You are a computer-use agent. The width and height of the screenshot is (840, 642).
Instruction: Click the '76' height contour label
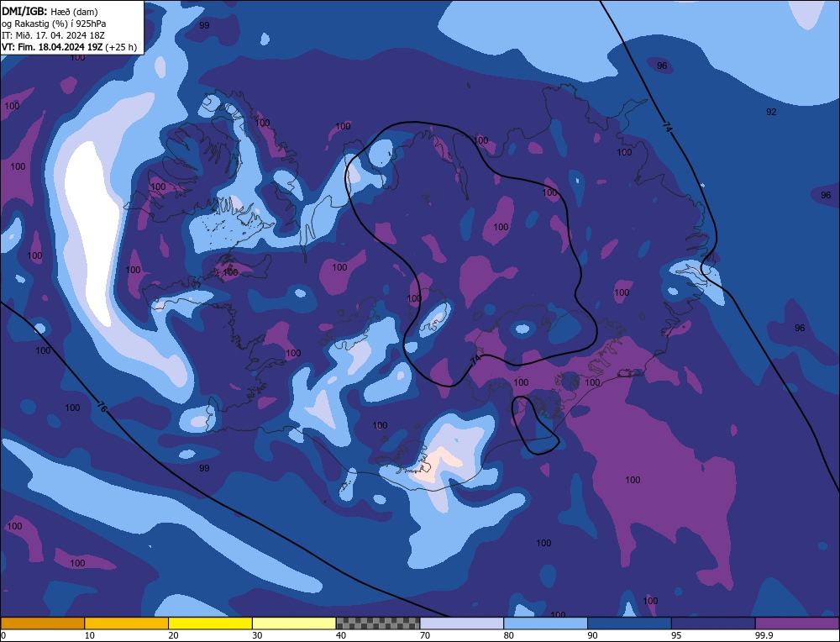click(102, 406)
